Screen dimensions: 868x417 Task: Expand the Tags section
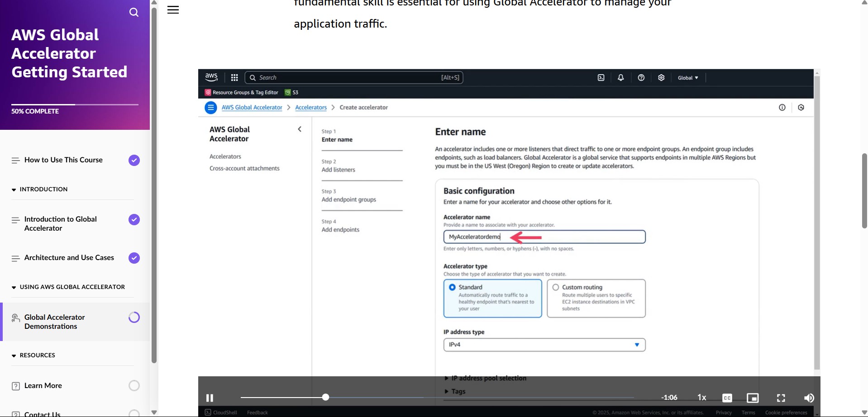(455, 392)
